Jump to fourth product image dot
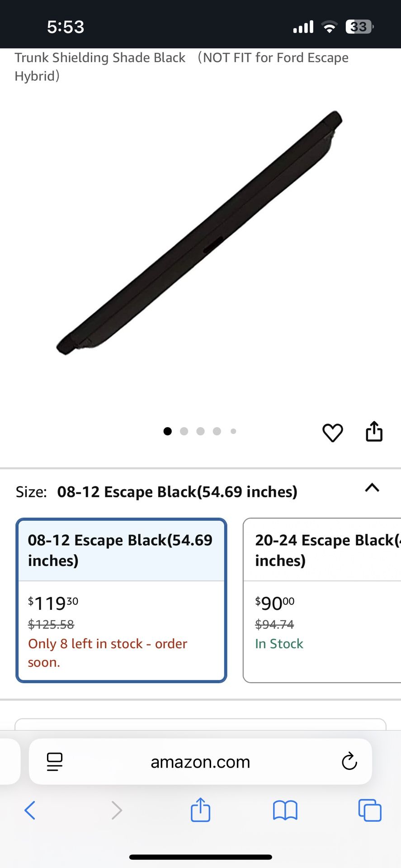The image size is (401, 868). click(217, 431)
